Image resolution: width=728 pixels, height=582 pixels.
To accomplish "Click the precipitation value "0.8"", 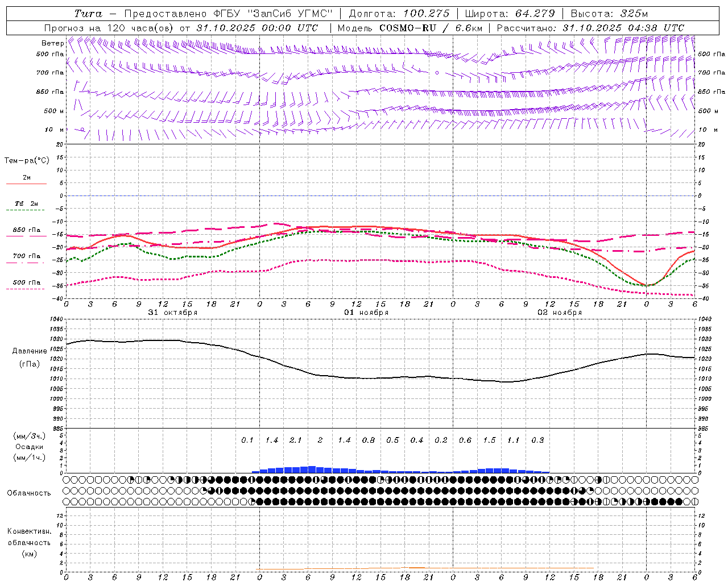I will 369,440.
